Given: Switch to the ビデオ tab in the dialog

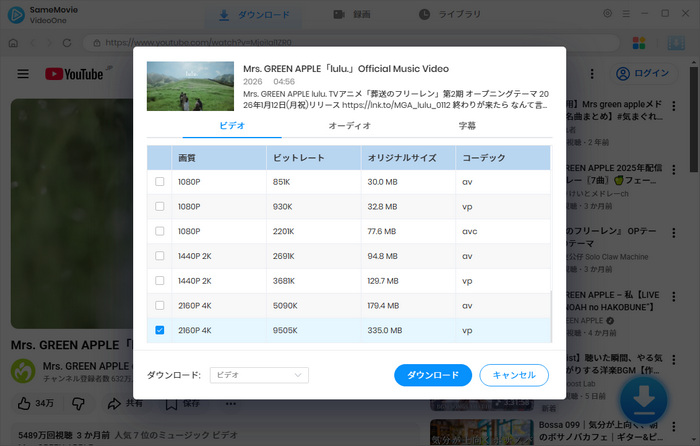Looking at the screenshot, I should (x=232, y=126).
